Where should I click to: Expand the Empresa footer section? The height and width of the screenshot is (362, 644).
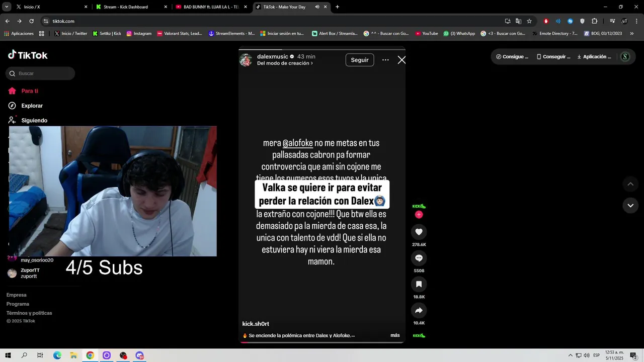(16, 295)
